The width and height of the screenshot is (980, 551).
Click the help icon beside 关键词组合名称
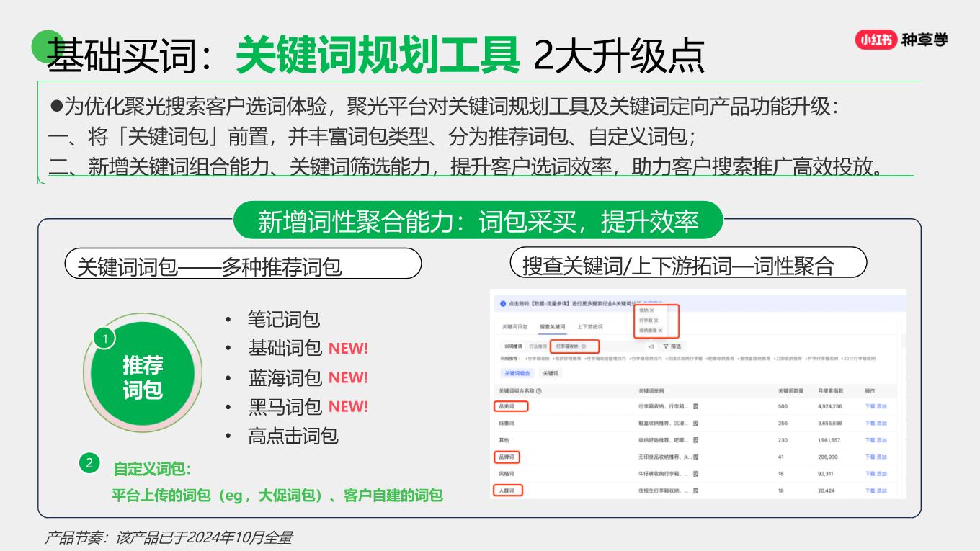(x=539, y=391)
